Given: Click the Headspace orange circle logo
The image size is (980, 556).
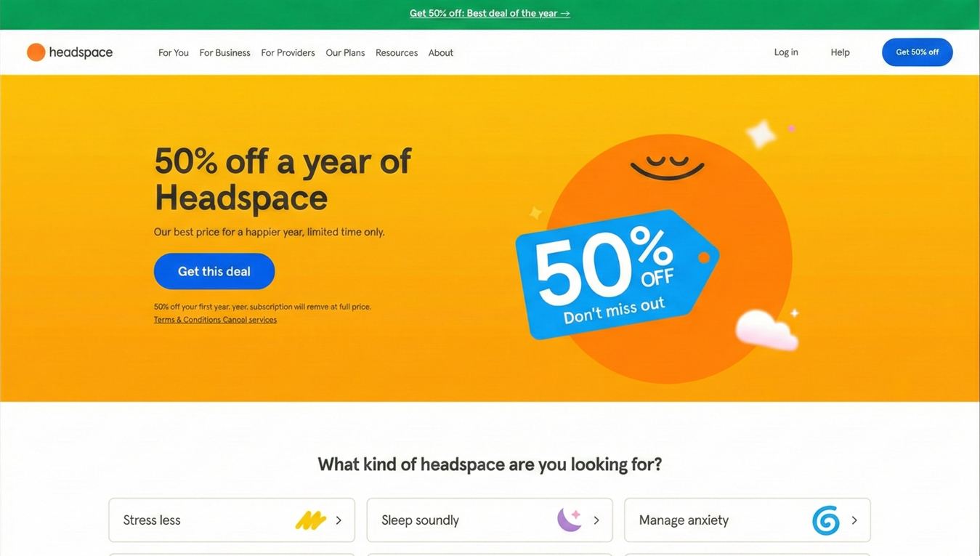Looking at the screenshot, I should click(36, 52).
